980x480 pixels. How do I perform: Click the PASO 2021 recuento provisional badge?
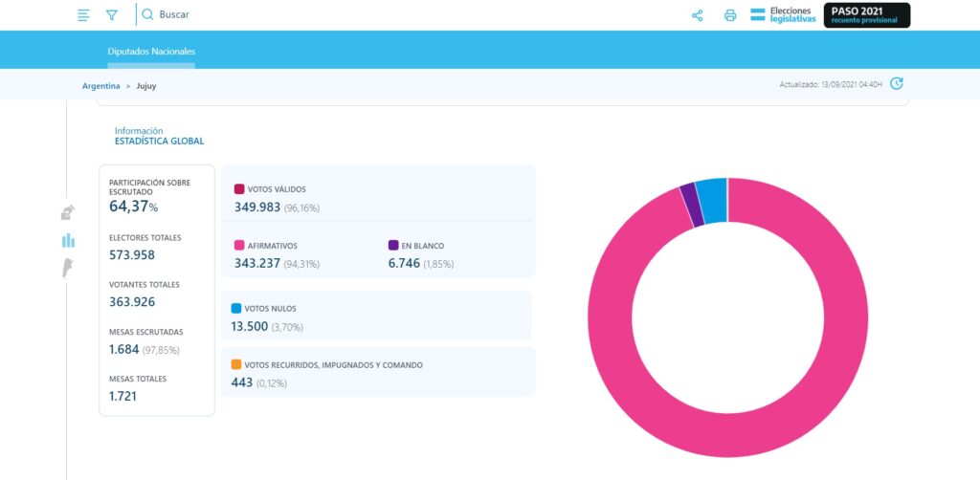tap(867, 15)
